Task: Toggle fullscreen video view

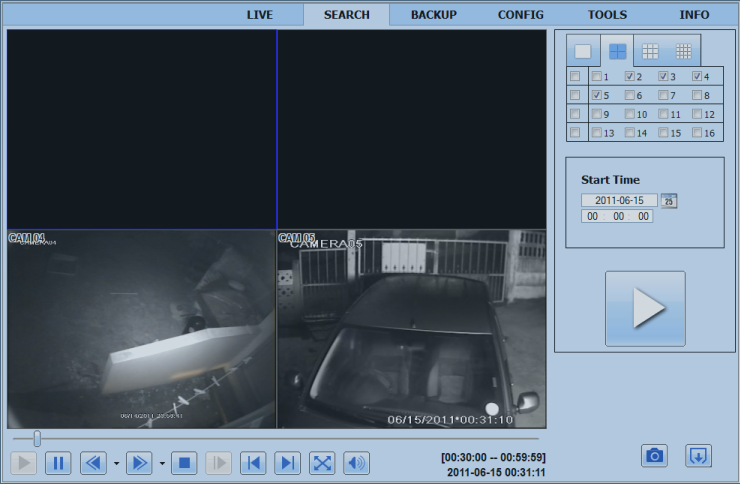Action: click(322, 463)
